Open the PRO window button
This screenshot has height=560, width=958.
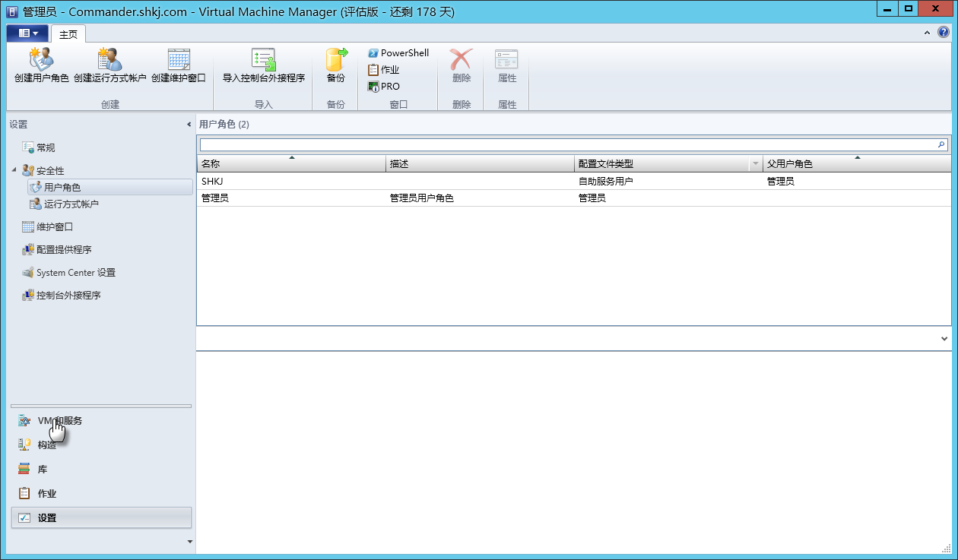[384, 87]
